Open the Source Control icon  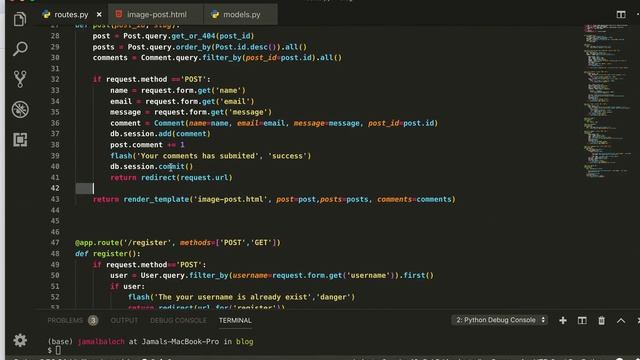coord(20,79)
